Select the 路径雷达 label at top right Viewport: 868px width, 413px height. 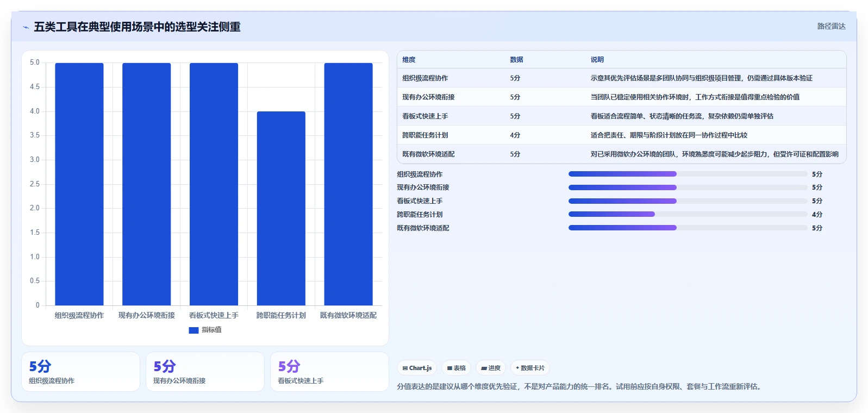831,26
